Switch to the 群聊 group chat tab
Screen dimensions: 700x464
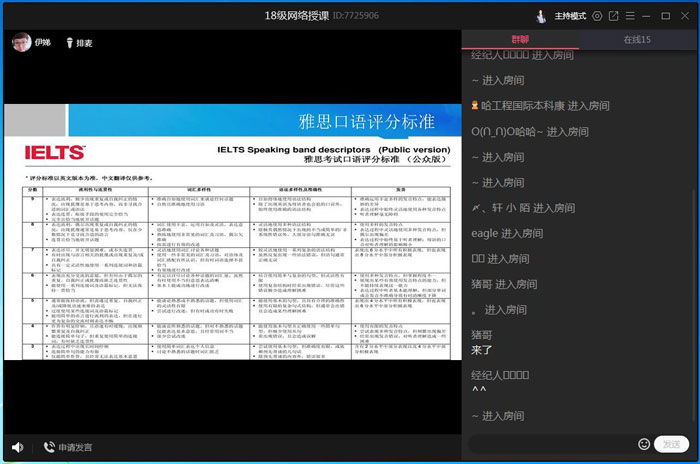[520, 39]
